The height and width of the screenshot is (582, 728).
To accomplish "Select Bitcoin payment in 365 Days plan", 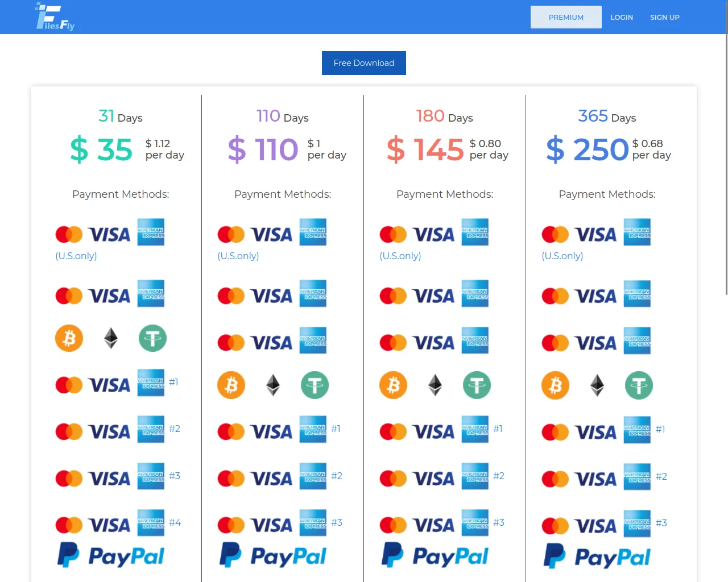I will (556, 386).
